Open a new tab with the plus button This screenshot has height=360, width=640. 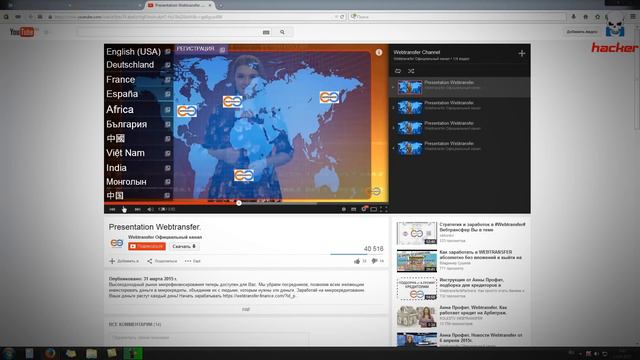point(220,5)
